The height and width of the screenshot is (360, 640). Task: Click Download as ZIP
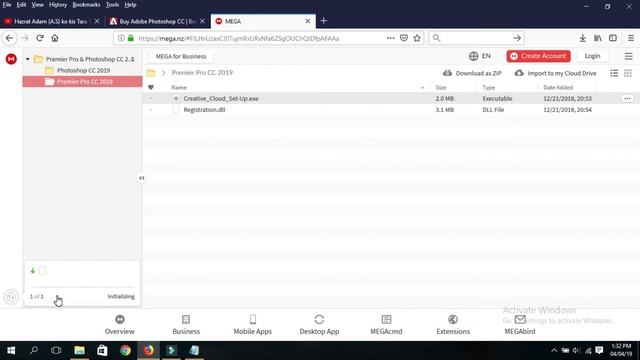(472, 73)
